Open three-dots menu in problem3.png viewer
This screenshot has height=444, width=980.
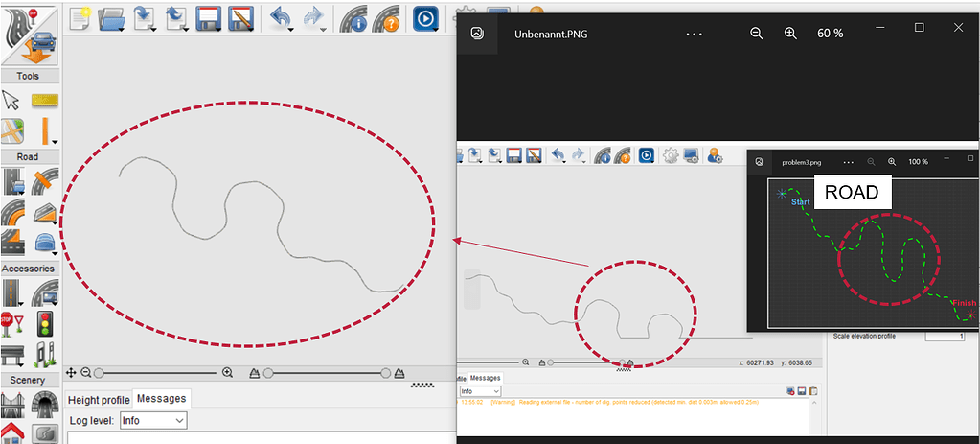pos(848,162)
